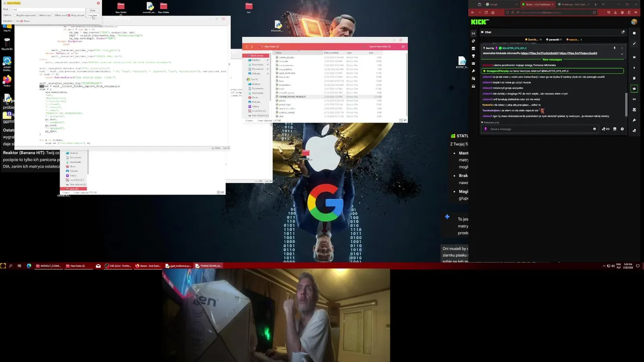Click the highlighted chat bubble icon in the right sidebar
This screenshot has width=644, height=362.
coord(634,88)
